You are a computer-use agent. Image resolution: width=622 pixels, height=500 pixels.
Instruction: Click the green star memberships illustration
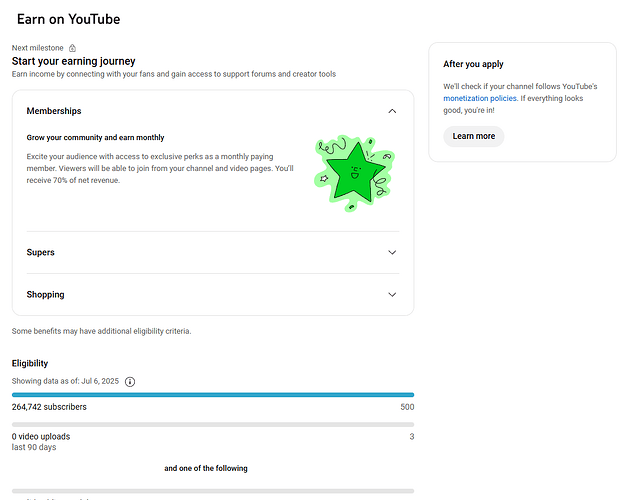point(354,172)
